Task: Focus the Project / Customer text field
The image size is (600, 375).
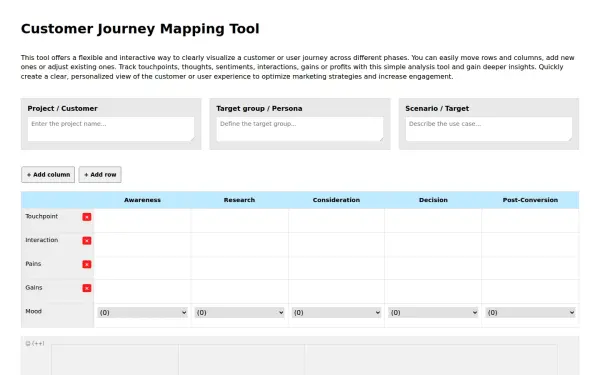Action: pos(111,129)
